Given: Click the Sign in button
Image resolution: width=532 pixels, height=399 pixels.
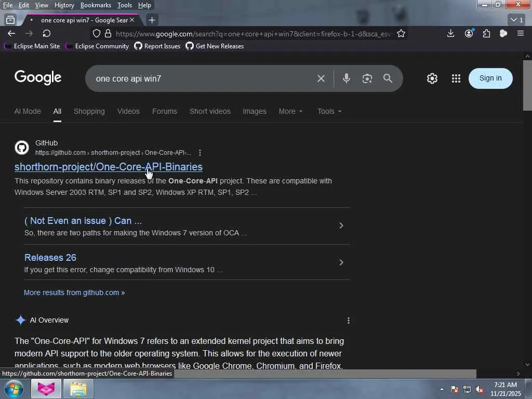Looking at the screenshot, I should coord(490,78).
